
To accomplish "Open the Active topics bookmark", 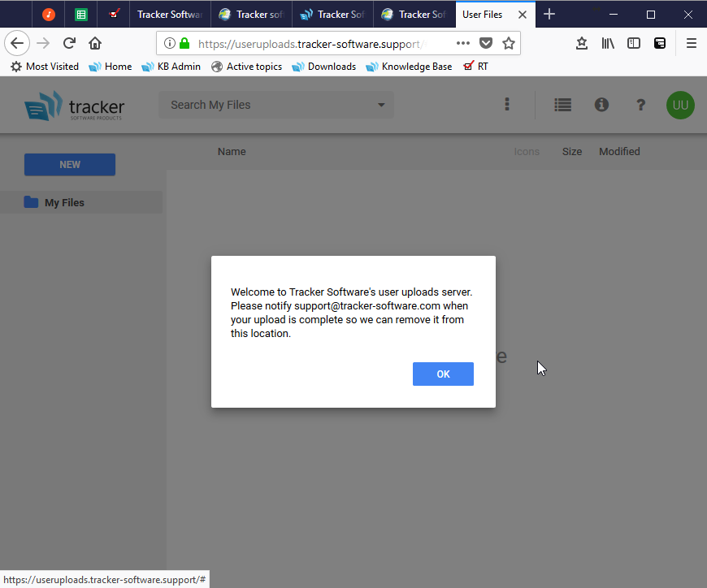I will tap(247, 67).
